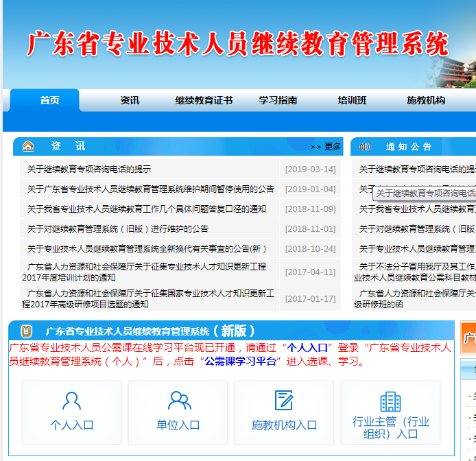Image resolution: width=476 pixels, height=461 pixels.
Task: Open 2017年高级研修项目选题的通知 news item
Action: point(148,299)
